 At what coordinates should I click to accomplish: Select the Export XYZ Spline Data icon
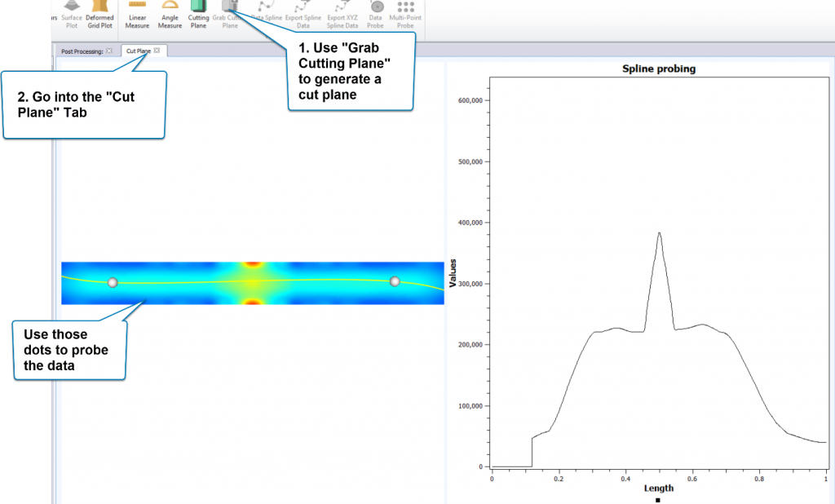click(x=343, y=15)
